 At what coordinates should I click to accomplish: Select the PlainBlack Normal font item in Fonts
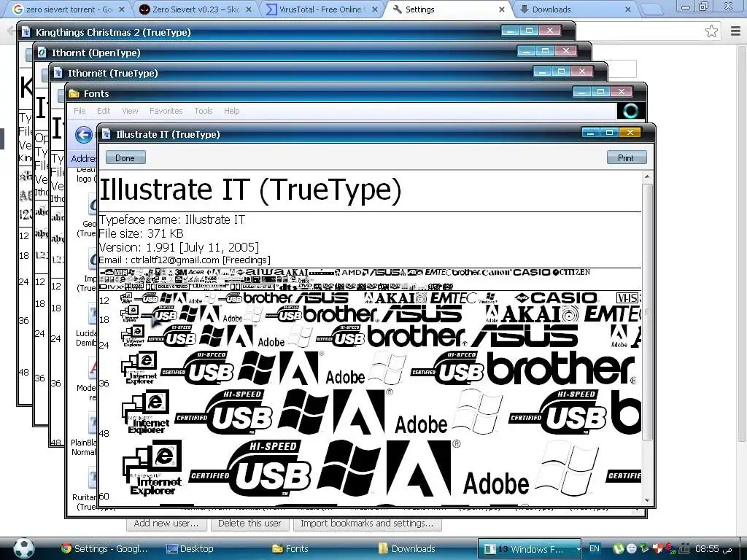coord(83,436)
